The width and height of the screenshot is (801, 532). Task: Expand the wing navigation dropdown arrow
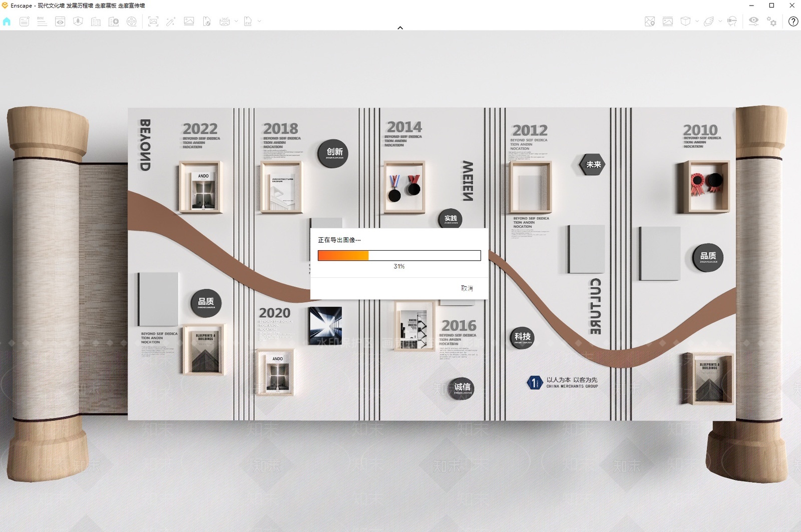[x=720, y=21]
